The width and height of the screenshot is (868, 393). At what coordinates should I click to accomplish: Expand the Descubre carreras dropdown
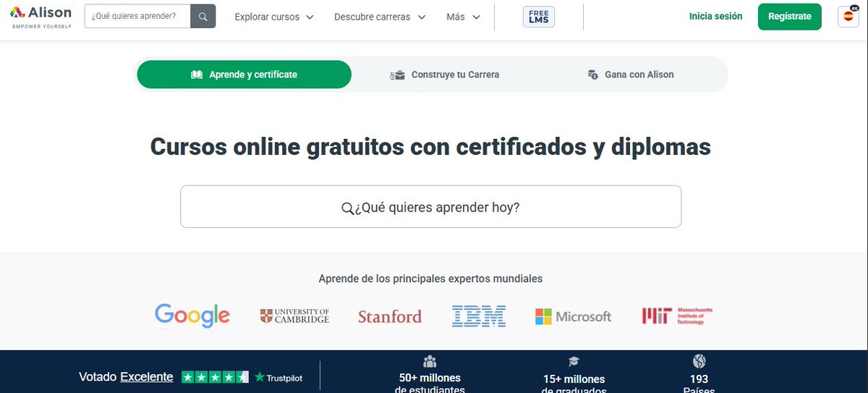click(x=380, y=17)
